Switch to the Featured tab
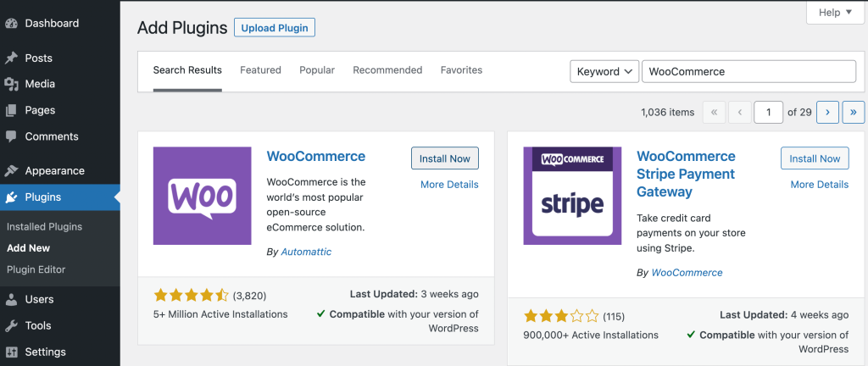The image size is (868, 366). pyautogui.click(x=260, y=70)
